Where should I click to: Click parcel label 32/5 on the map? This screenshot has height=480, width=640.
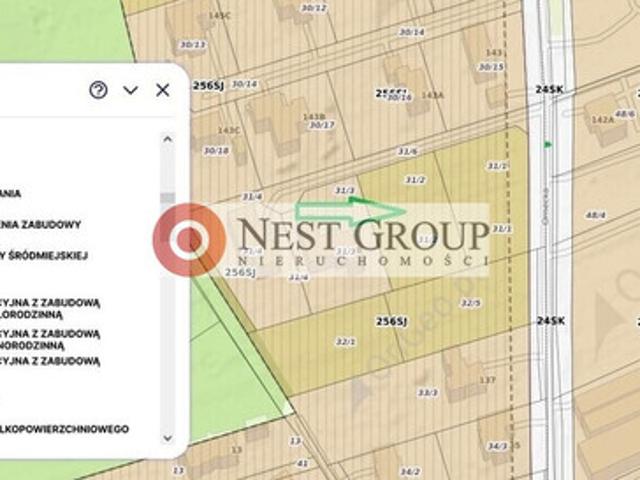[x=471, y=303]
